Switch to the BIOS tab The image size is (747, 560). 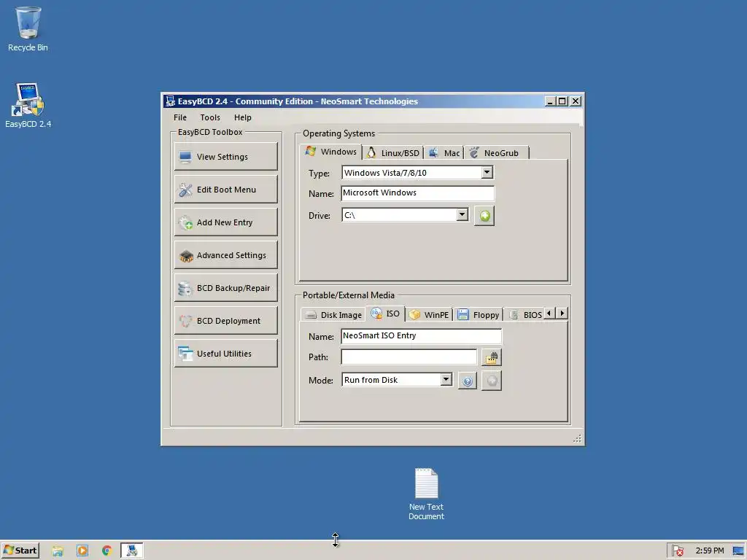[525, 315]
